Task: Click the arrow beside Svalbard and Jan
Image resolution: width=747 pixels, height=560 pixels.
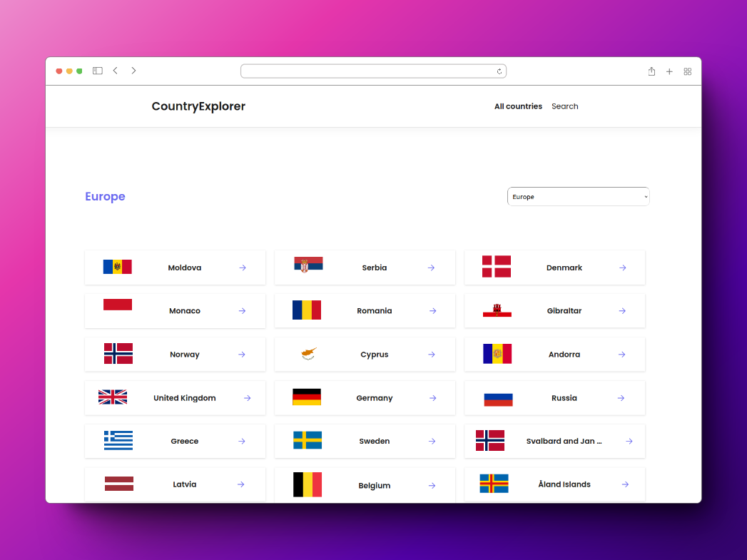Action: pyautogui.click(x=629, y=442)
